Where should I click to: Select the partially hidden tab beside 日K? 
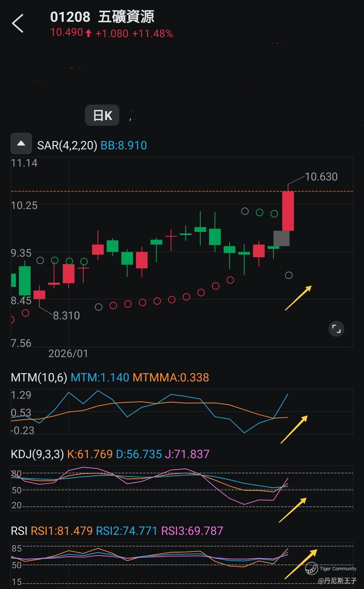pyautogui.click(x=133, y=115)
